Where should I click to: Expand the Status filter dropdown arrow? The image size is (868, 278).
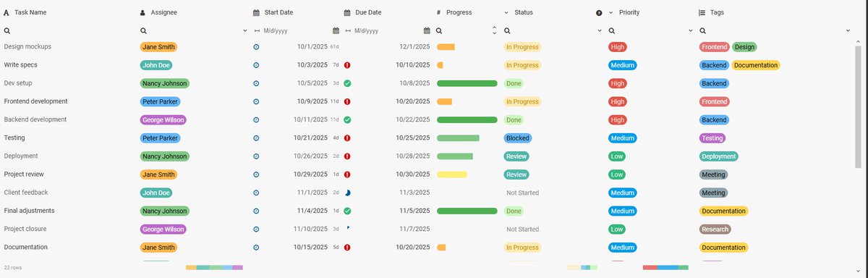tap(600, 31)
